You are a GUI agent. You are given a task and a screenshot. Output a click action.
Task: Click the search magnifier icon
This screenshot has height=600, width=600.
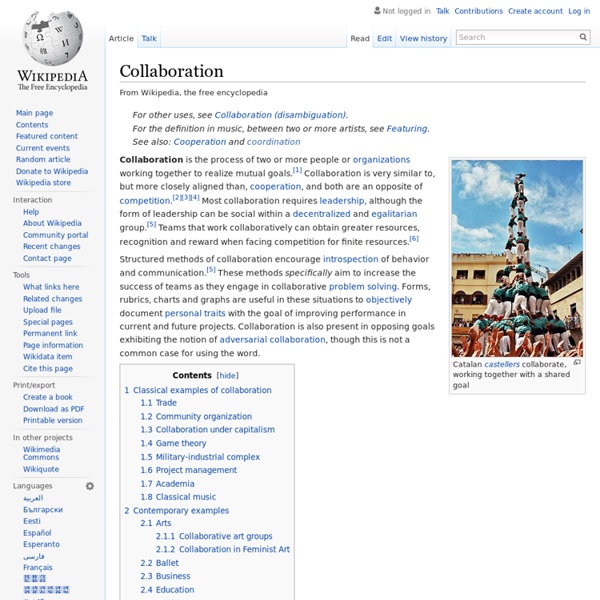pyautogui.click(x=583, y=37)
